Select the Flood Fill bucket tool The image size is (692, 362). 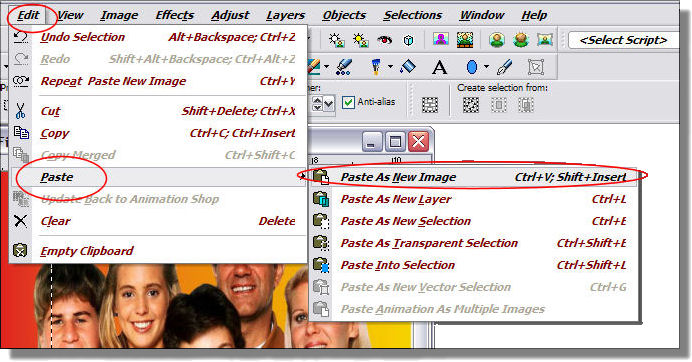(x=408, y=67)
